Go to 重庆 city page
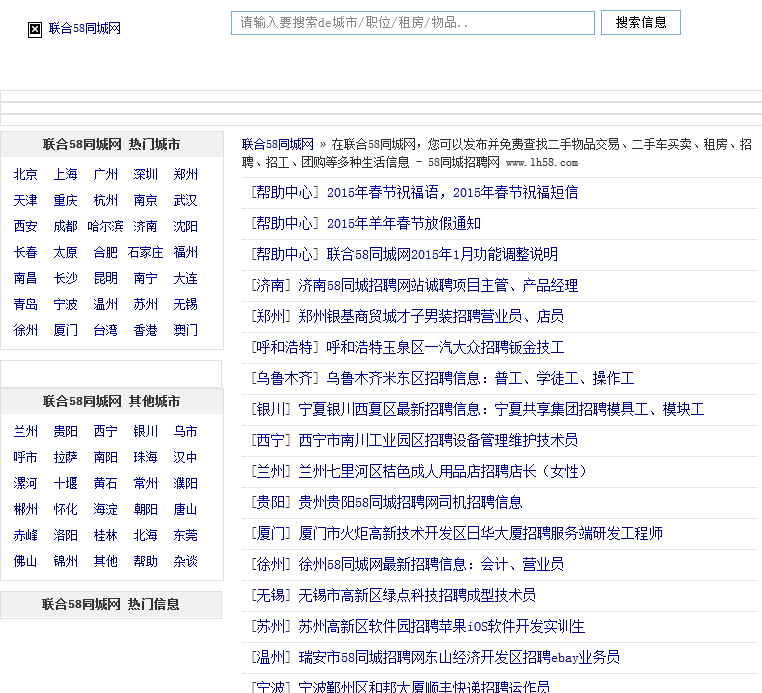This screenshot has height=693, width=762. 65,200
